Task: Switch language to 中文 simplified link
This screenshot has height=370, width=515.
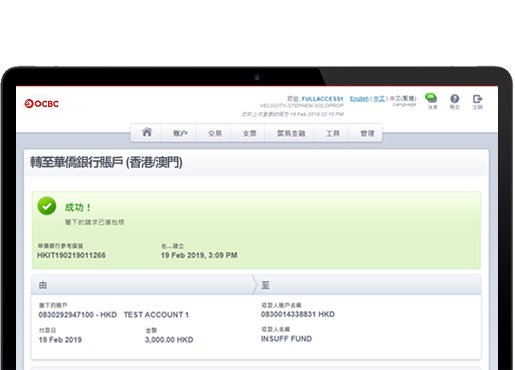Action: (x=379, y=99)
